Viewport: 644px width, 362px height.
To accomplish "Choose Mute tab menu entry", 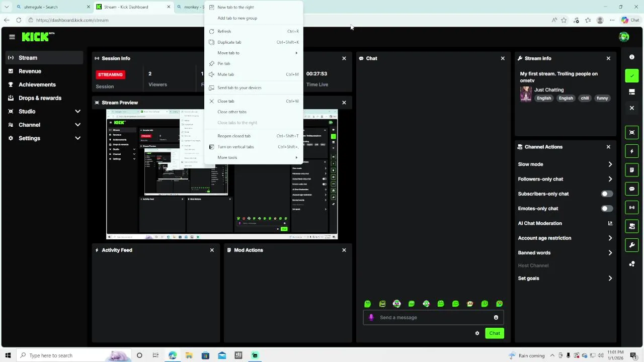I will 254,74.
